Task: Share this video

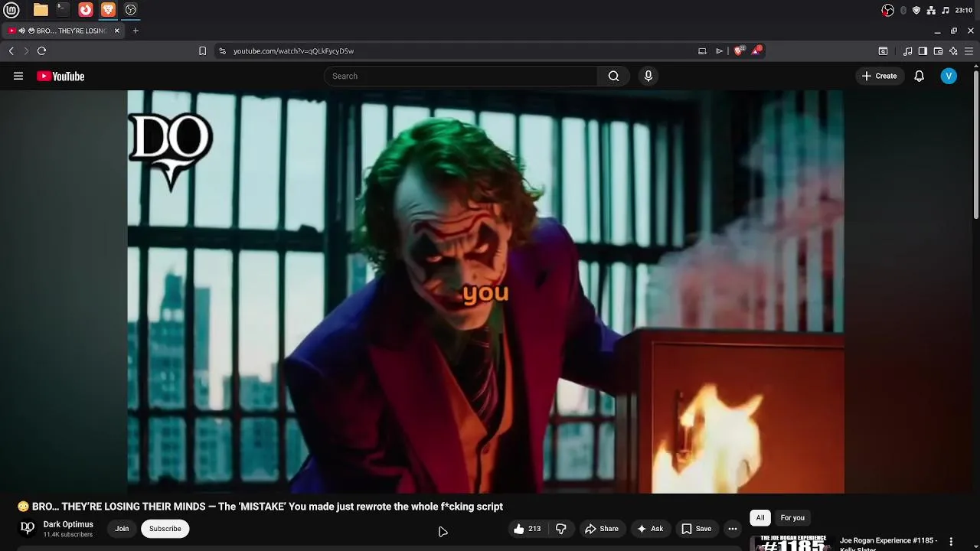Action: tap(602, 529)
